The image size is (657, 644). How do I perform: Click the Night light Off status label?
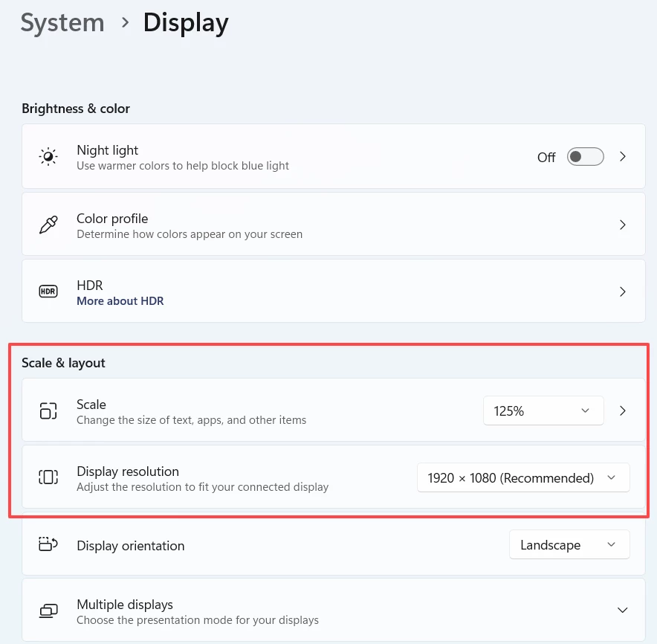pyautogui.click(x=546, y=158)
